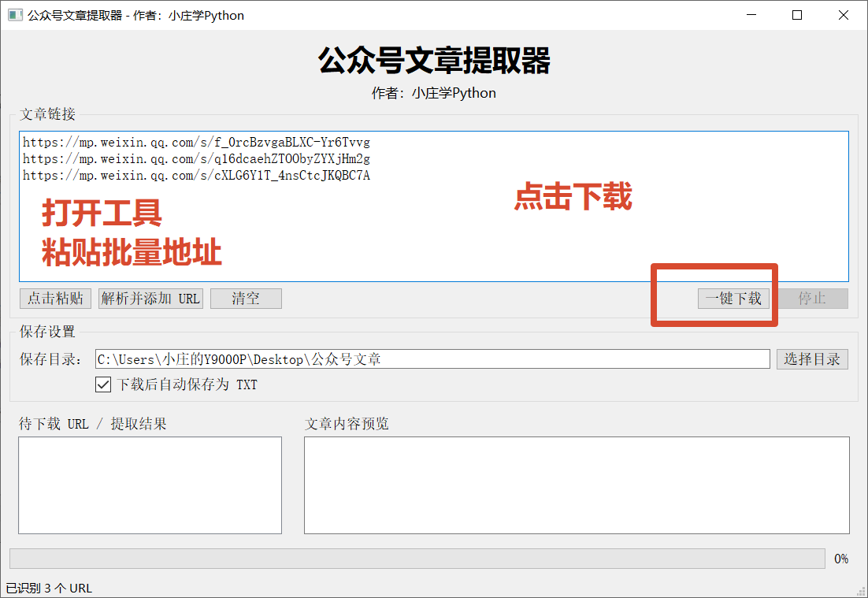Screen dimensions: 868x598
Task: Click the 文章链接 group label
Action: [x=47, y=114]
